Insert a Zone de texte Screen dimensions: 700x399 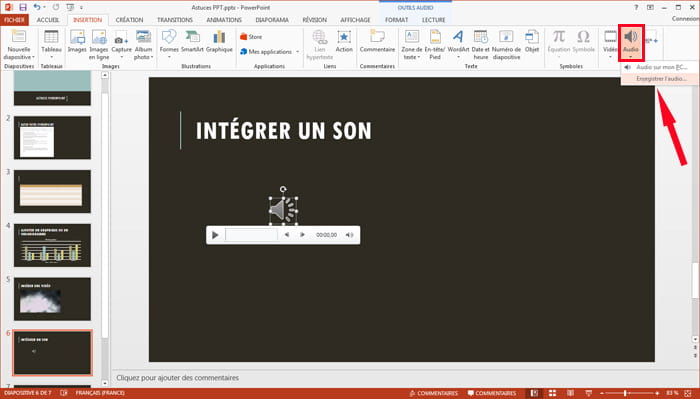[412, 45]
